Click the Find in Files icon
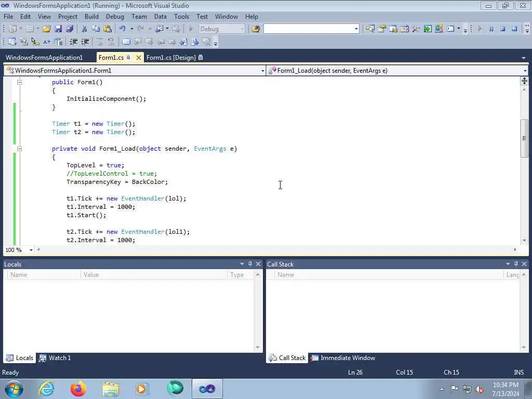This screenshot has height=399, width=532. 256,29
